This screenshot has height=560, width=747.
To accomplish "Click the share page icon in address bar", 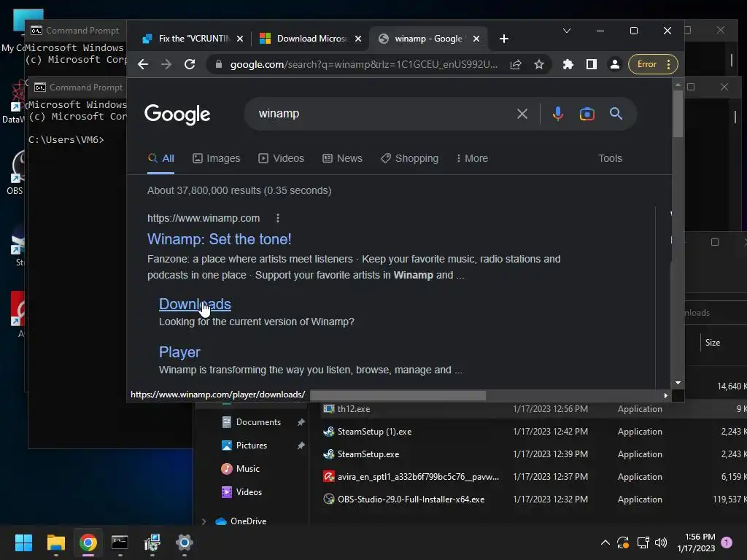I will point(516,64).
